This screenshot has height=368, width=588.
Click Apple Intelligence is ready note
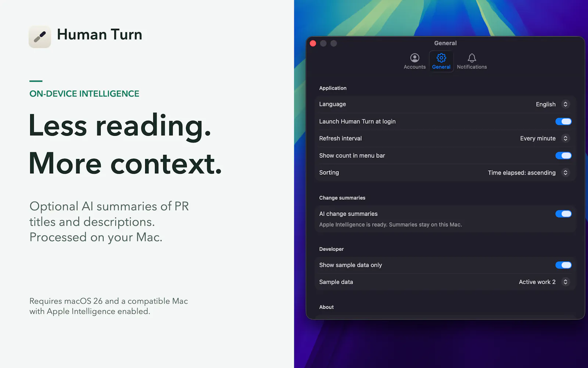point(390,224)
